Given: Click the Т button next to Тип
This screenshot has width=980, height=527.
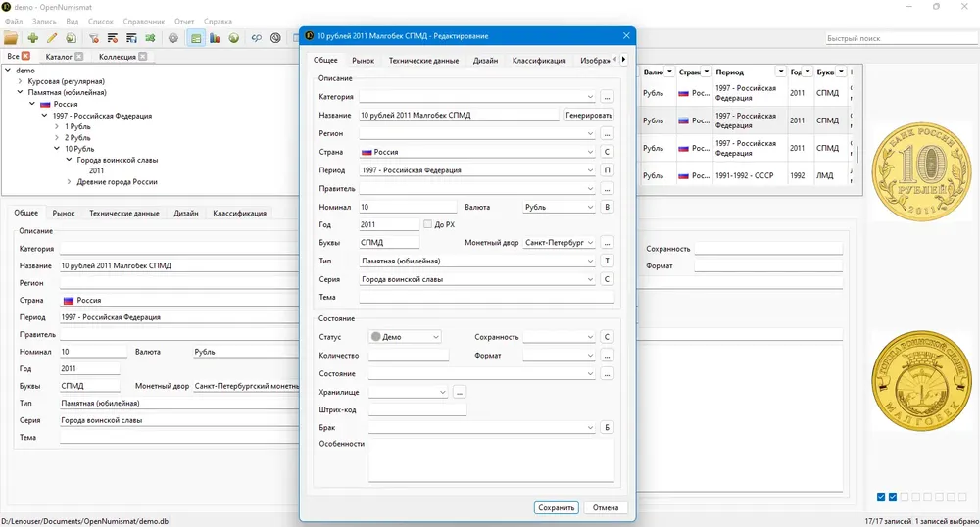Looking at the screenshot, I should click(x=607, y=261).
